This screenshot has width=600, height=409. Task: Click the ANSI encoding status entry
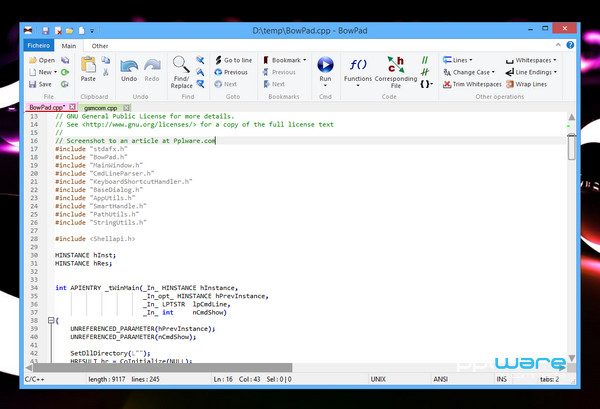point(440,379)
